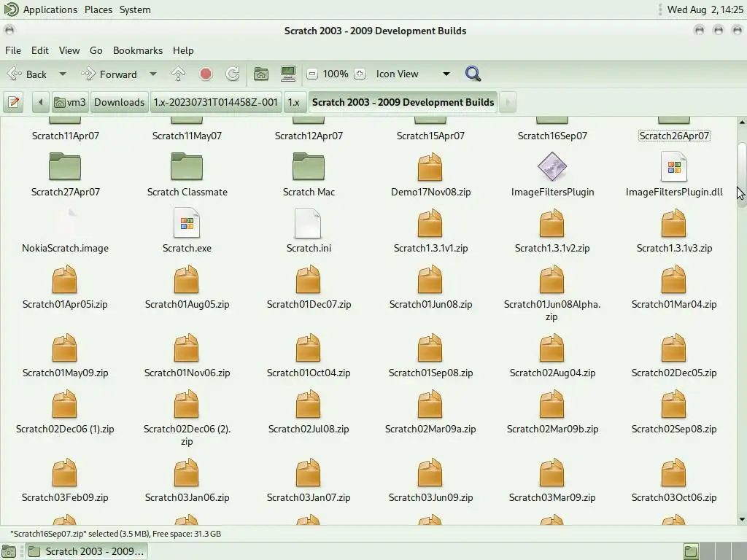Select the Demo17Nov08.zip archive icon

point(430,167)
